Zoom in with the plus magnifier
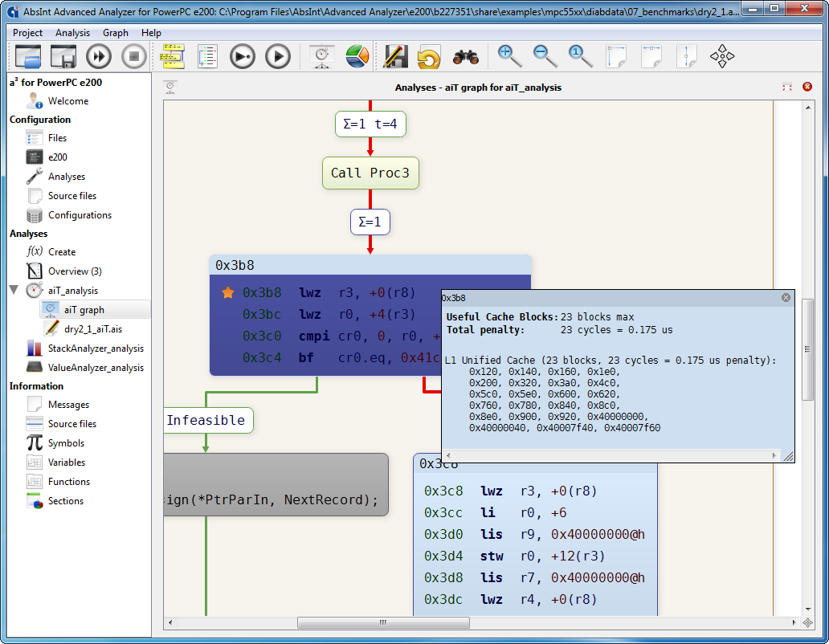Viewport: 829px width, 644px height. coord(509,56)
